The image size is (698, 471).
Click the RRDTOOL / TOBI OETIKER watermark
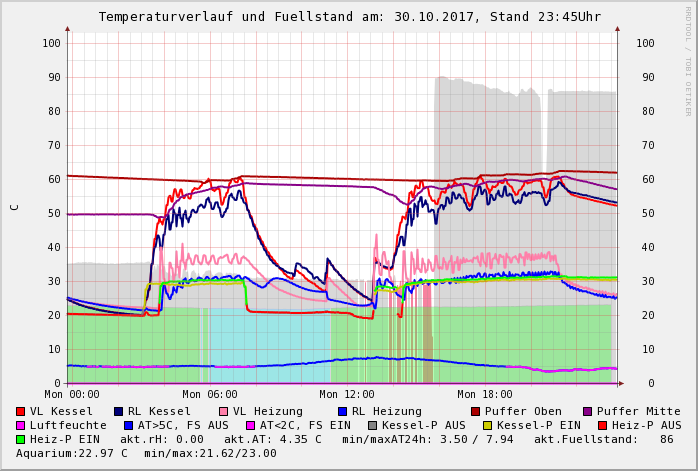click(x=688, y=60)
